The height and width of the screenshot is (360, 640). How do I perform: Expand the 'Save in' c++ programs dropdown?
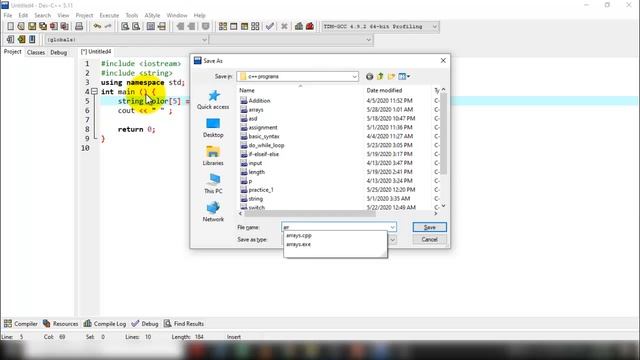coord(354,76)
